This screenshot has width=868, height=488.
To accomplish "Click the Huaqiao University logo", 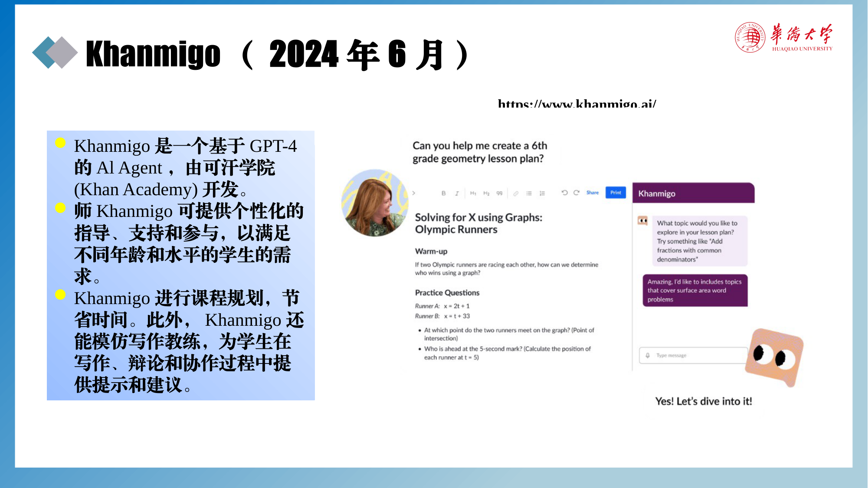I will coord(783,37).
